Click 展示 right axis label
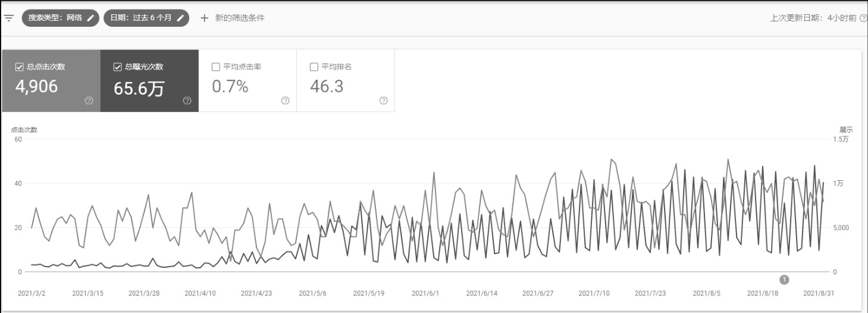Screen dimensions: 868x313 [846, 130]
